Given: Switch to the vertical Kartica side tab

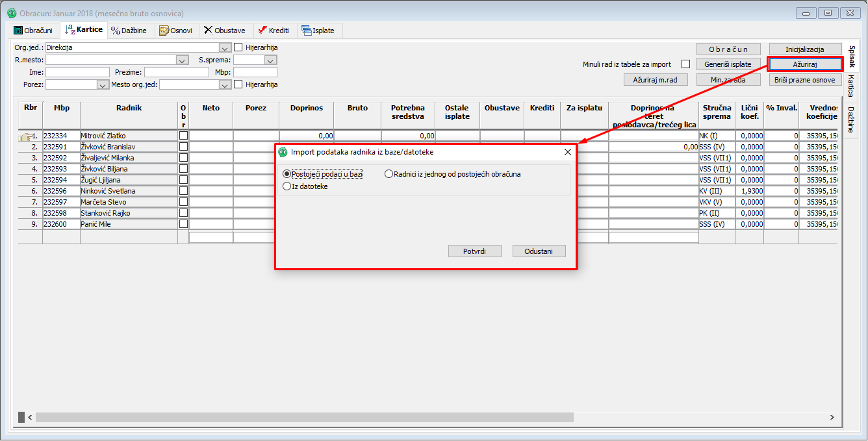Looking at the screenshot, I should 850,85.
